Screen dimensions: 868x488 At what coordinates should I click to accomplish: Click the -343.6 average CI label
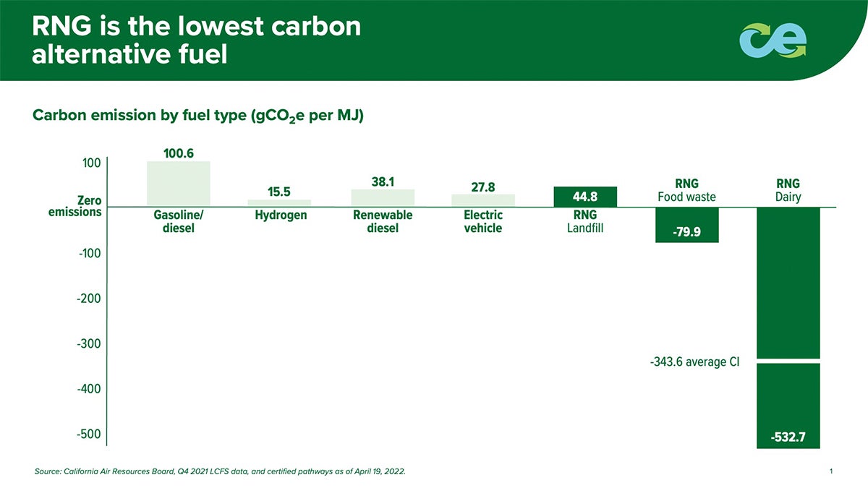(694, 361)
